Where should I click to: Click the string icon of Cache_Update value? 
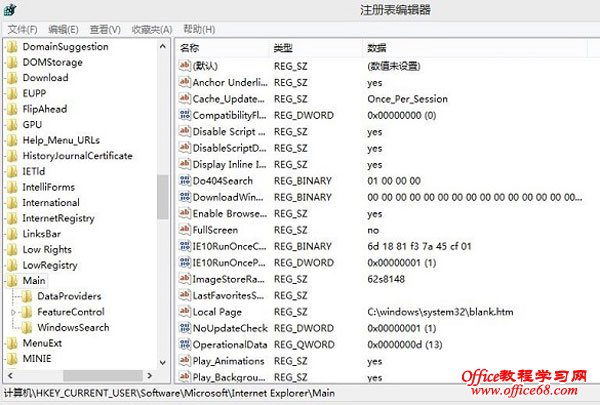(x=185, y=99)
